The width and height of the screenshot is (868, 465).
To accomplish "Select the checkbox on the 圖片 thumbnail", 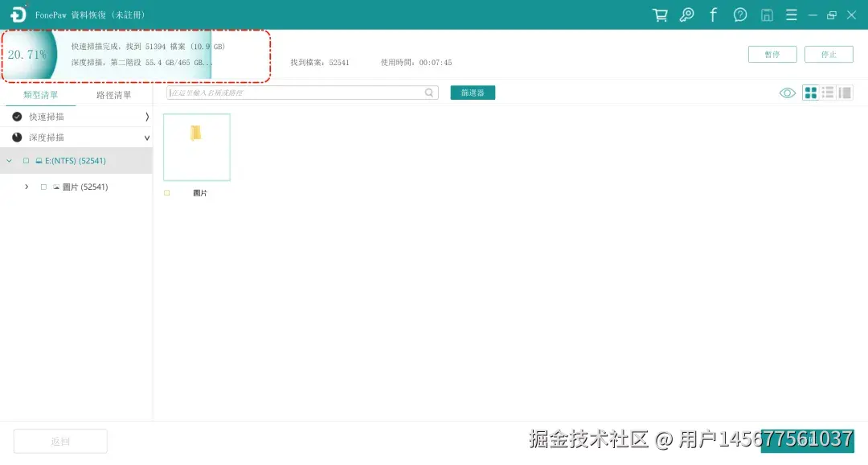I will pos(167,192).
